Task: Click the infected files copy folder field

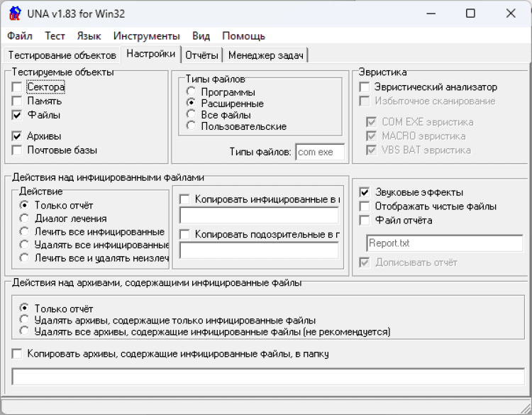Action: (x=259, y=215)
